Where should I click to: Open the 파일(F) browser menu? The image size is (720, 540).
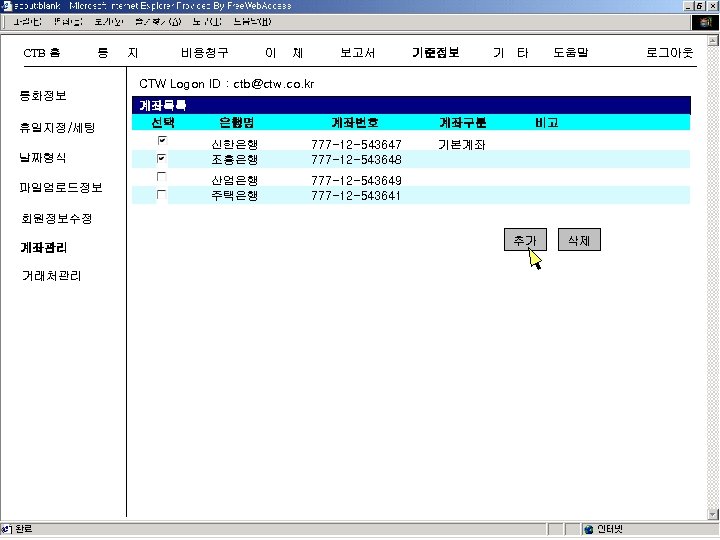[x=27, y=22]
